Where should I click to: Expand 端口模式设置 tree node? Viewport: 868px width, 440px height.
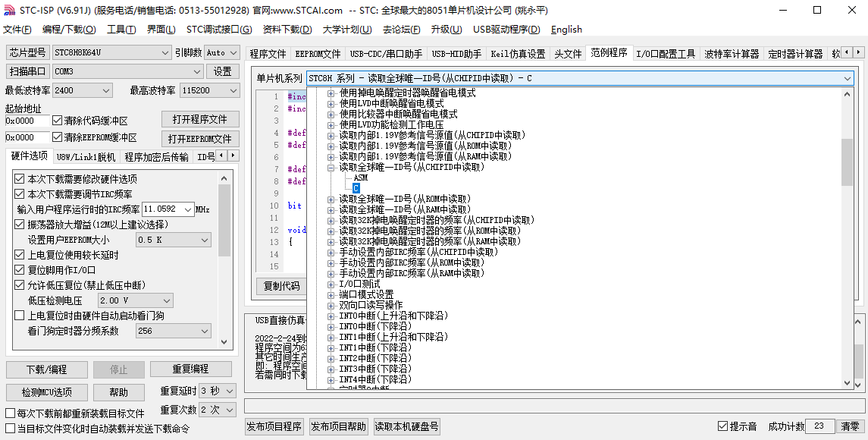(331, 294)
